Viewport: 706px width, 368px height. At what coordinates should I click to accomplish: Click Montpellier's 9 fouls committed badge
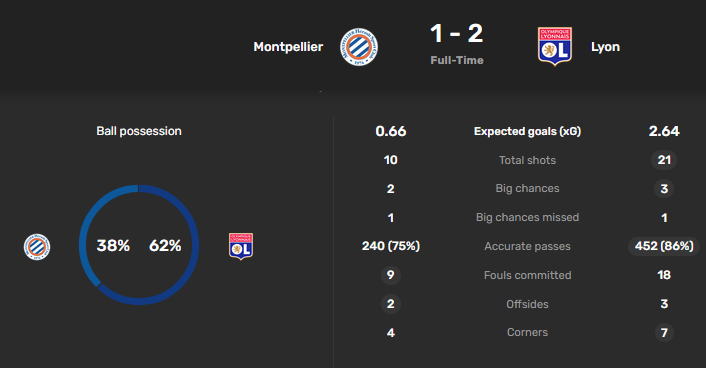point(390,275)
